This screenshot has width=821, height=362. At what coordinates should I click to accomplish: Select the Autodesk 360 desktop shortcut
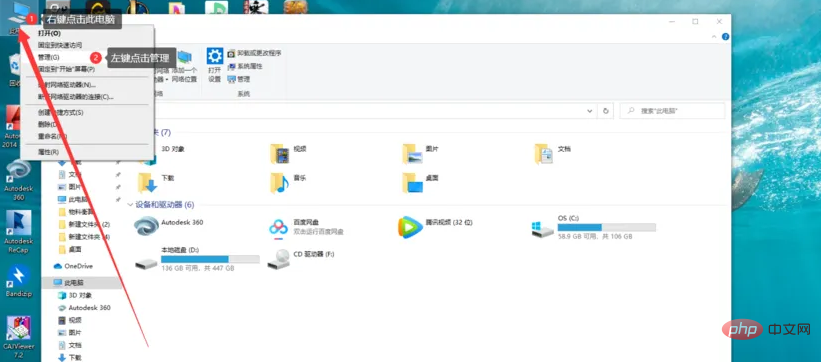[x=18, y=181]
